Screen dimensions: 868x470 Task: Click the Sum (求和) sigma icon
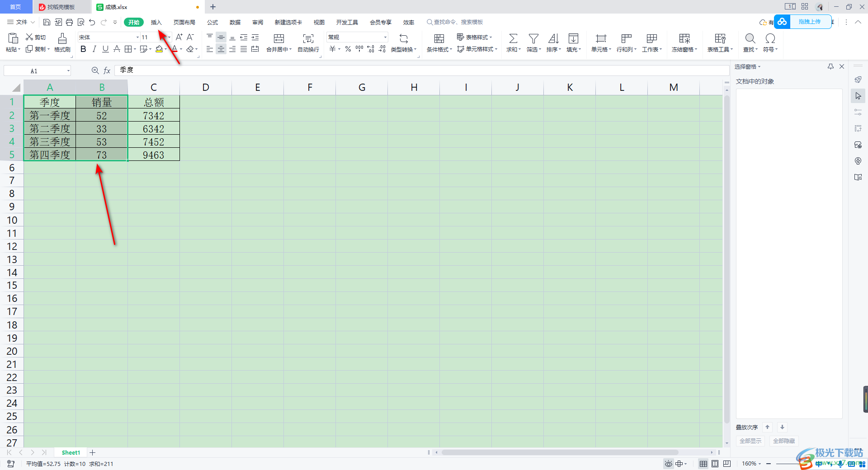(x=513, y=38)
